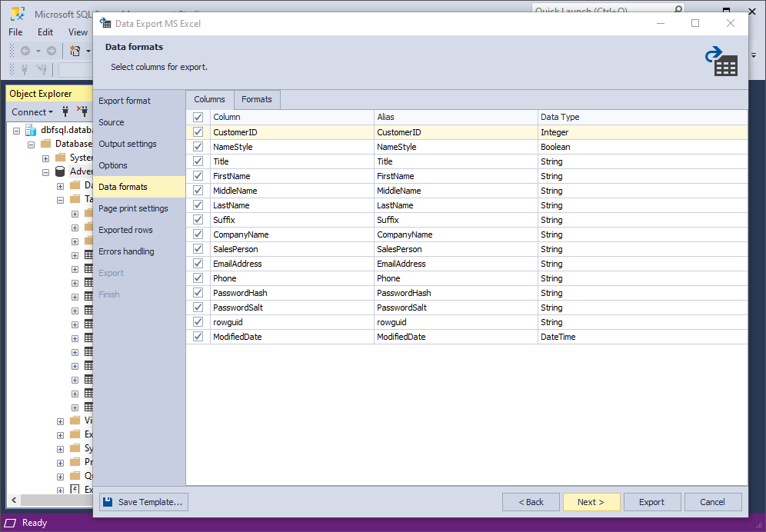Click the Export button

click(x=651, y=502)
